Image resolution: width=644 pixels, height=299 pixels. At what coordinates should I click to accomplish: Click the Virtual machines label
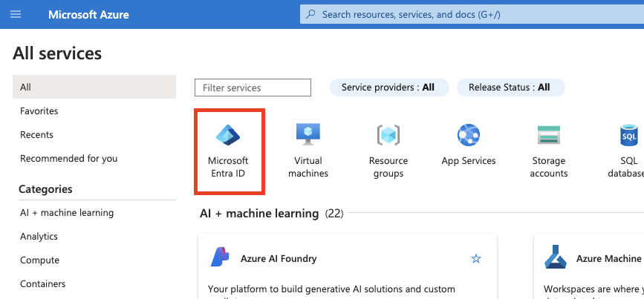308,167
